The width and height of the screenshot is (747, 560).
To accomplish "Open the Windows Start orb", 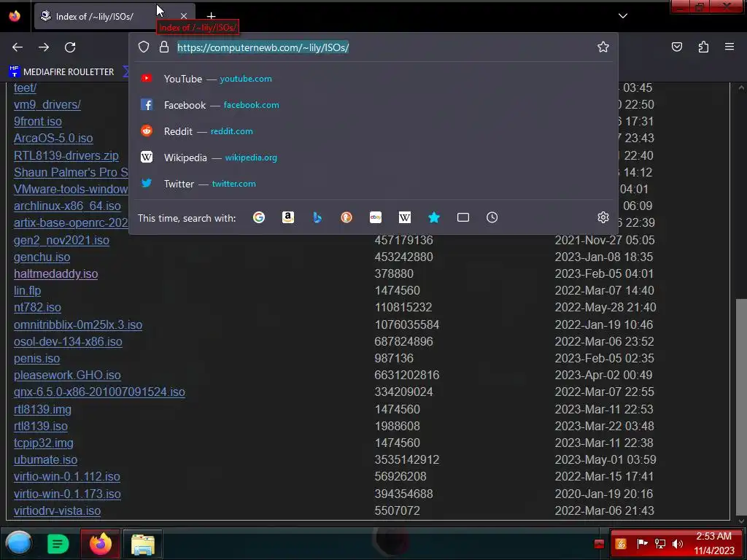I will (18, 542).
